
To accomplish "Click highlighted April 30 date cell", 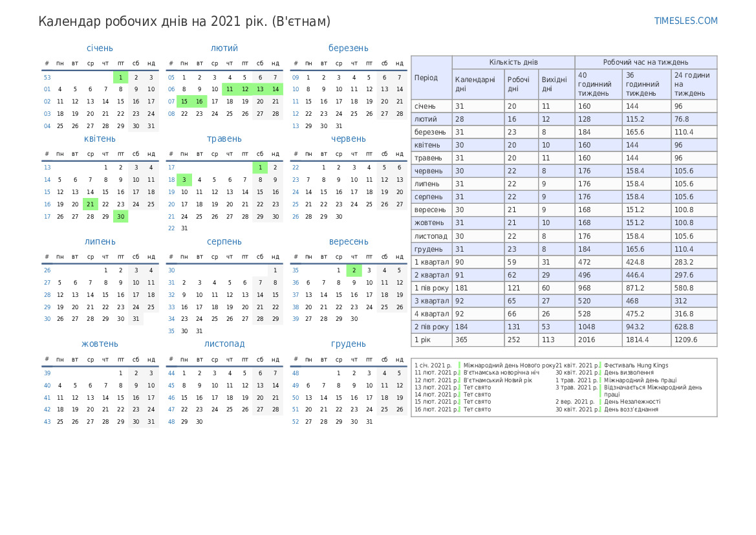I will tap(120, 217).
